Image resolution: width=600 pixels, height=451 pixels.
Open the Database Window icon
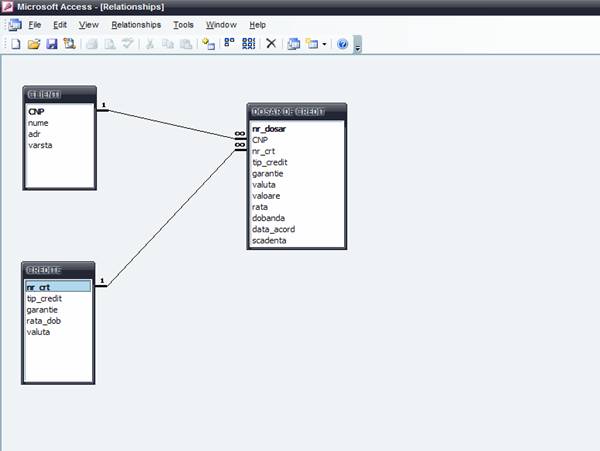[294, 44]
